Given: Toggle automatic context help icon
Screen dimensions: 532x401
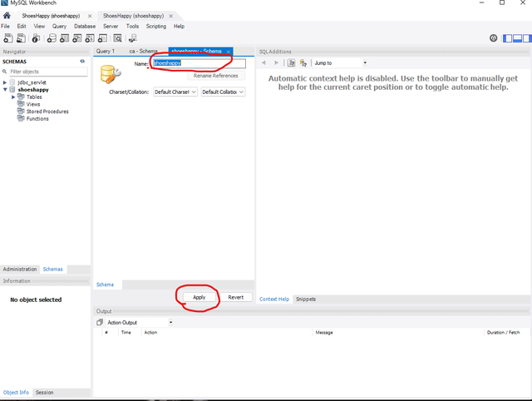Looking at the screenshot, I should point(303,63).
